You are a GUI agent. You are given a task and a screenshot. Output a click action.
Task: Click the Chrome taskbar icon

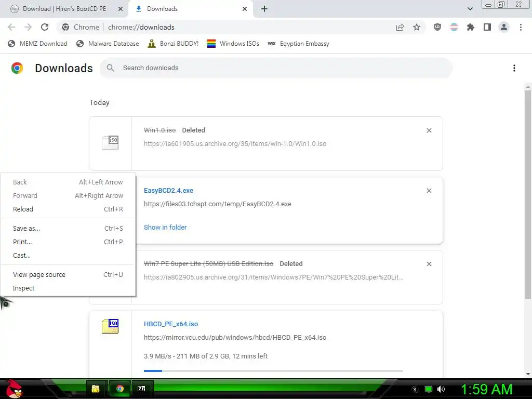click(120, 389)
